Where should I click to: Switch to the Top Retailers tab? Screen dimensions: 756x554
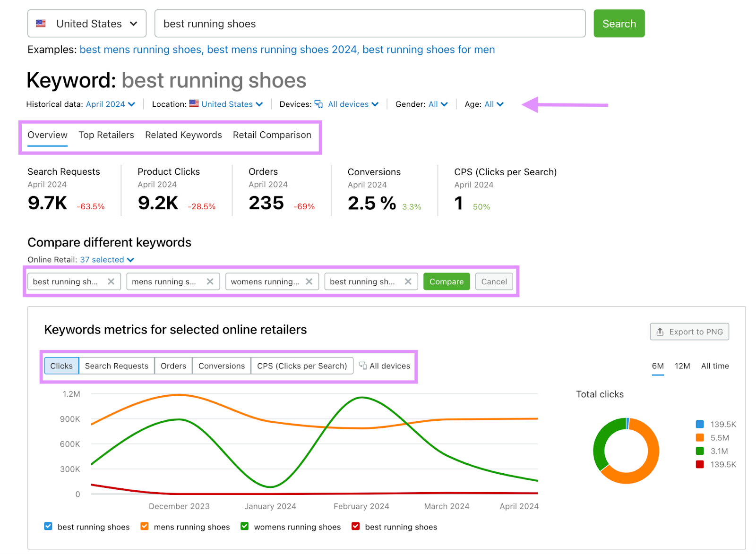point(106,135)
